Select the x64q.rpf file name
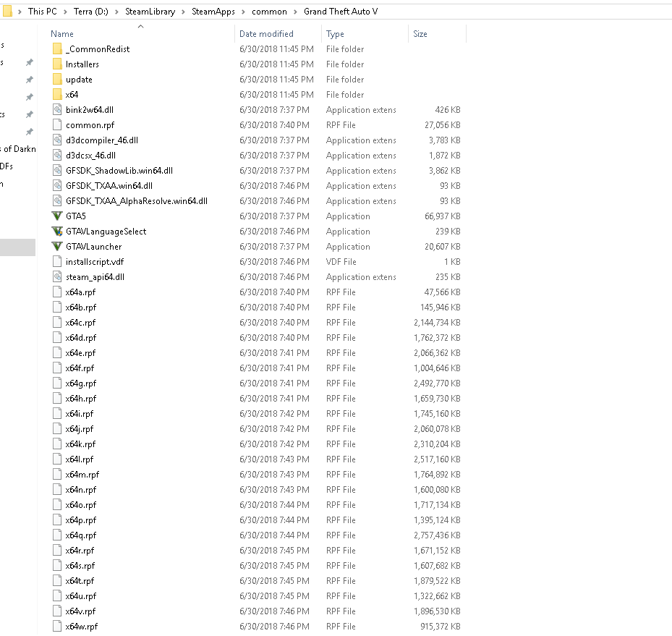 pyautogui.click(x=80, y=535)
